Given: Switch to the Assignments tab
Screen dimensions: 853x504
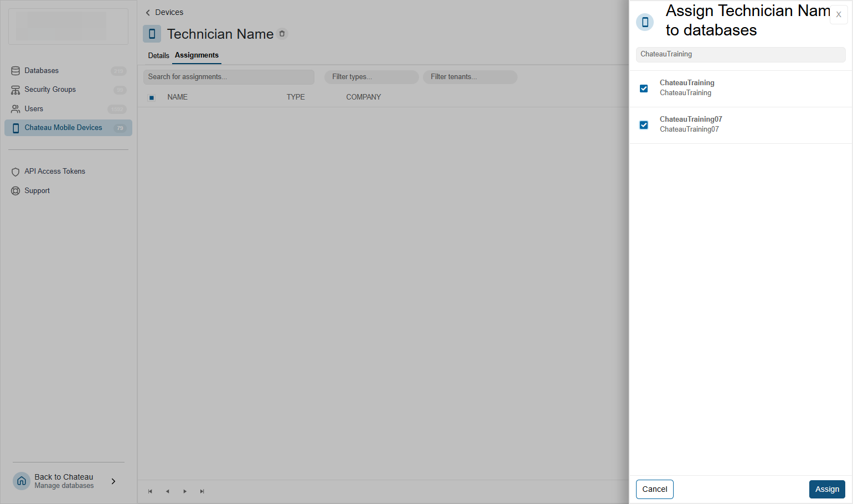Looking at the screenshot, I should click(197, 55).
